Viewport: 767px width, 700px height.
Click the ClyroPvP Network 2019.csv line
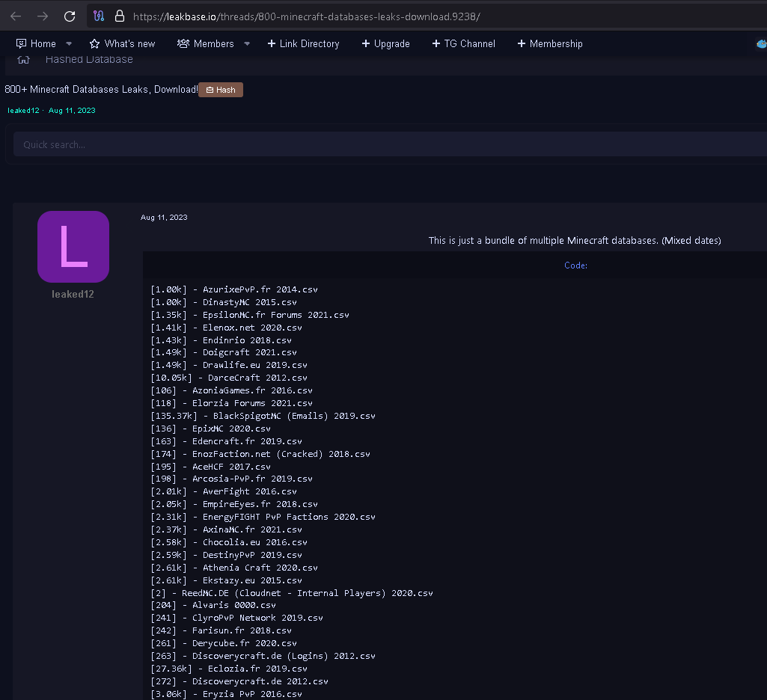(x=237, y=618)
